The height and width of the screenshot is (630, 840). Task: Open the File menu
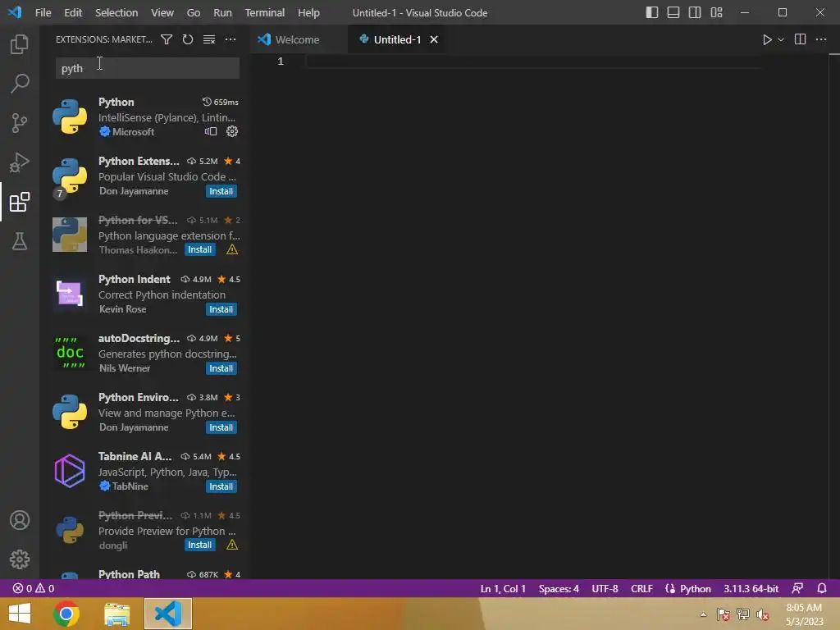43,12
